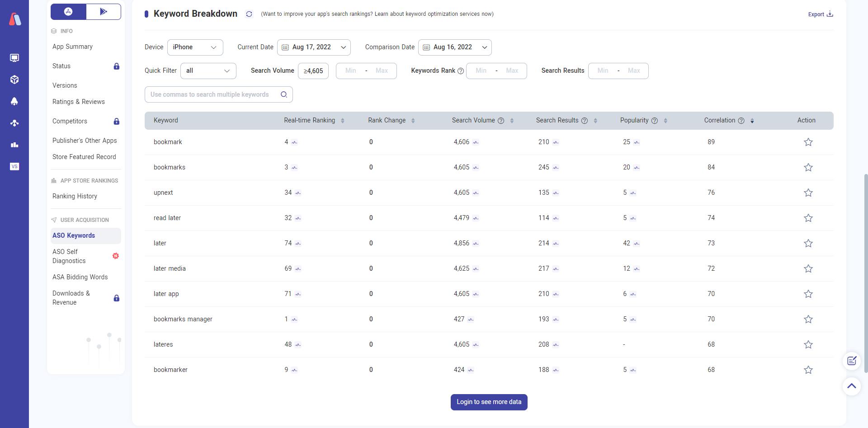Apply the ≥4,605 search volume filter
This screenshot has width=868, height=428.
(313, 71)
